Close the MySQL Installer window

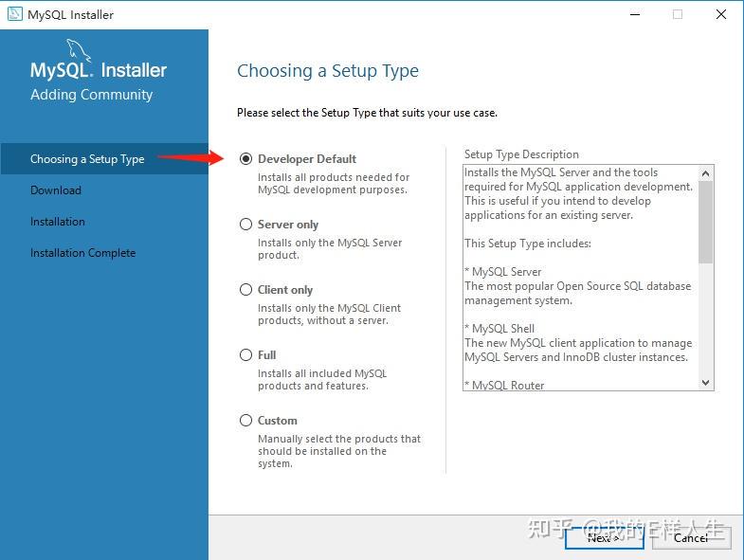click(721, 14)
